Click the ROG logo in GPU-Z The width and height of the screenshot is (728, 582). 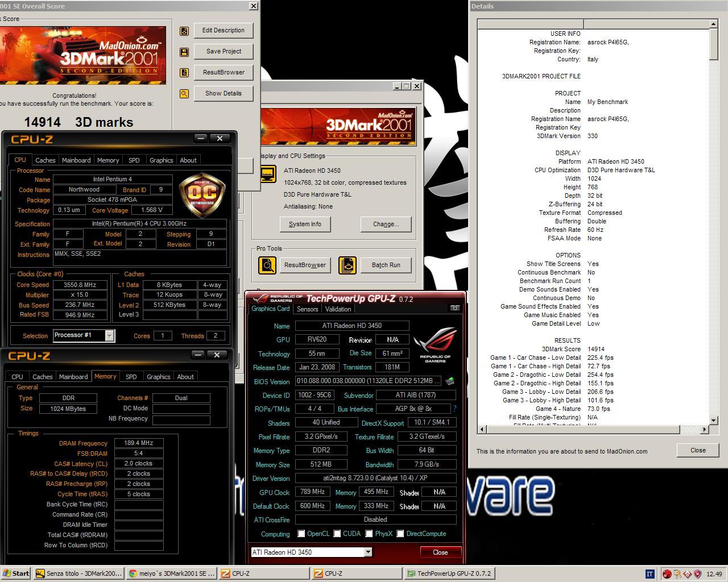point(435,344)
